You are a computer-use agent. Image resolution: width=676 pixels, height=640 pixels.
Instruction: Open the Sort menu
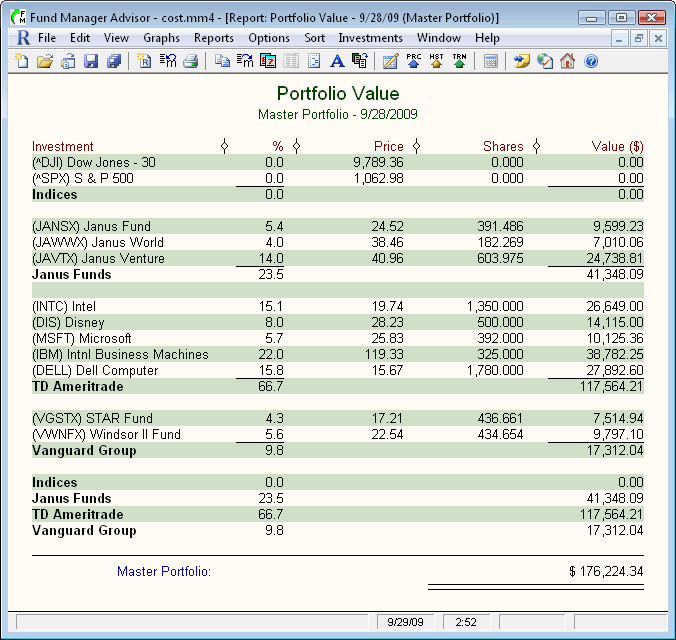tap(315, 38)
